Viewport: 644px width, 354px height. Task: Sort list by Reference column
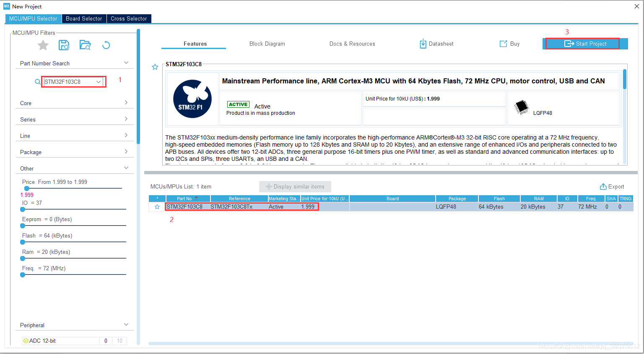(x=239, y=199)
